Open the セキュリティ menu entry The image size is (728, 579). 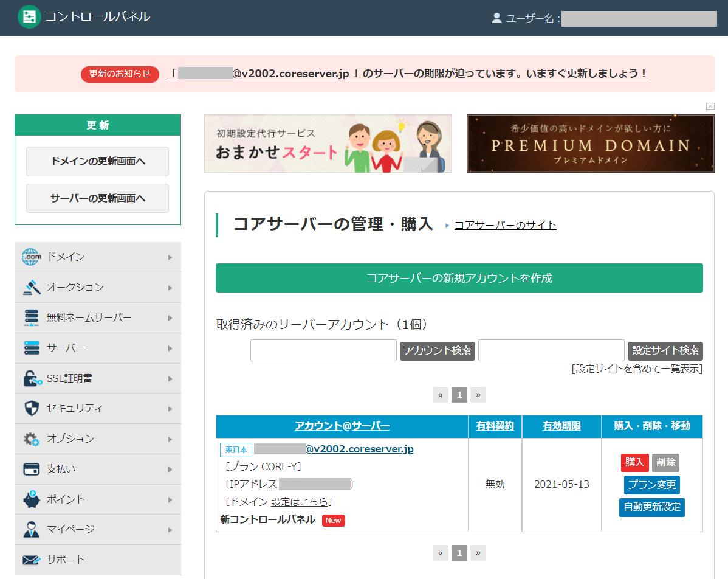(x=97, y=408)
